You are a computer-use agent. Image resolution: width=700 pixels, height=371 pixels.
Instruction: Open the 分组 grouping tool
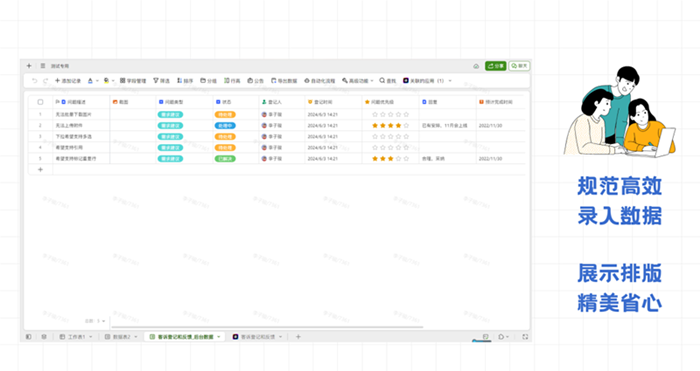click(x=208, y=81)
